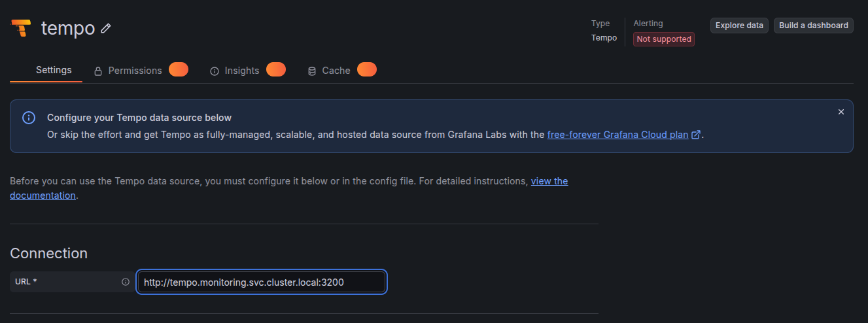
Task: Click the info icon in the configure banner
Action: click(29, 118)
